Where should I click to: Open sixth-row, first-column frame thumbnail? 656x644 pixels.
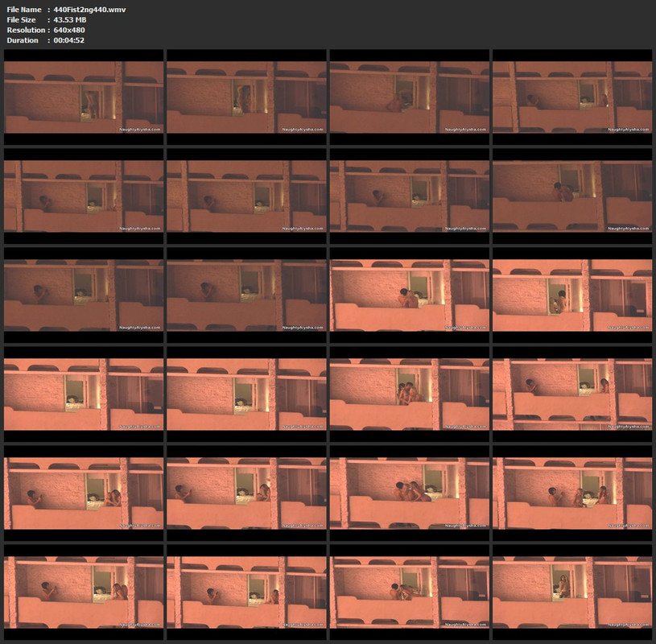pyautogui.click(x=84, y=592)
